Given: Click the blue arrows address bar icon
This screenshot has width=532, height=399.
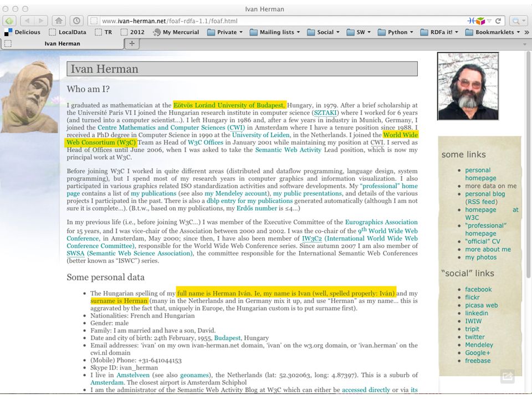Looking at the screenshot, I should pyautogui.click(x=471, y=21).
